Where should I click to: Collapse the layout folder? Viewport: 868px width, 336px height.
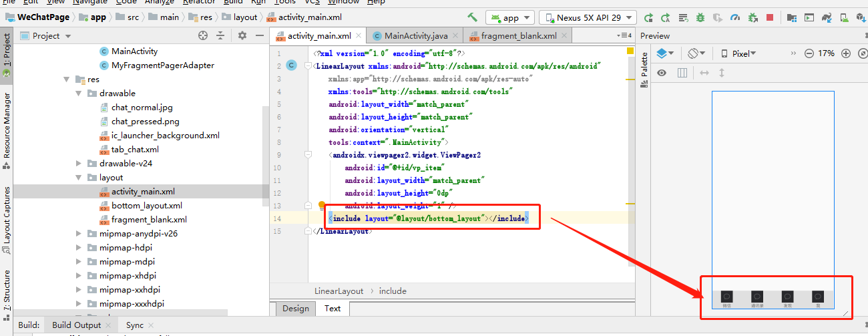coord(79,178)
